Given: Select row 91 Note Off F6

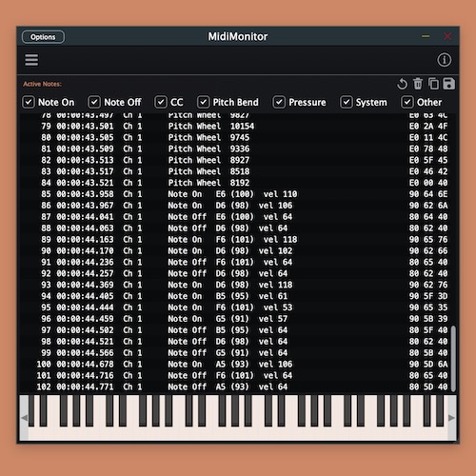Looking at the screenshot, I should pyautogui.click(x=236, y=262).
